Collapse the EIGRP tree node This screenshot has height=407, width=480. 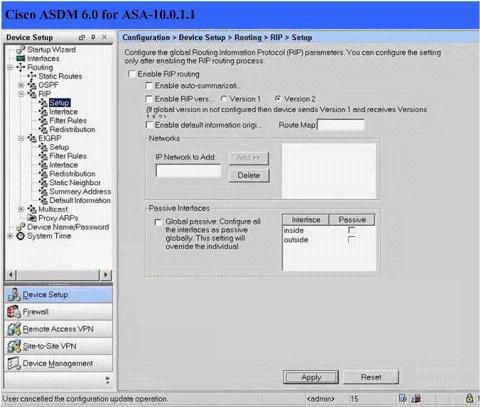tap(21, 138)
